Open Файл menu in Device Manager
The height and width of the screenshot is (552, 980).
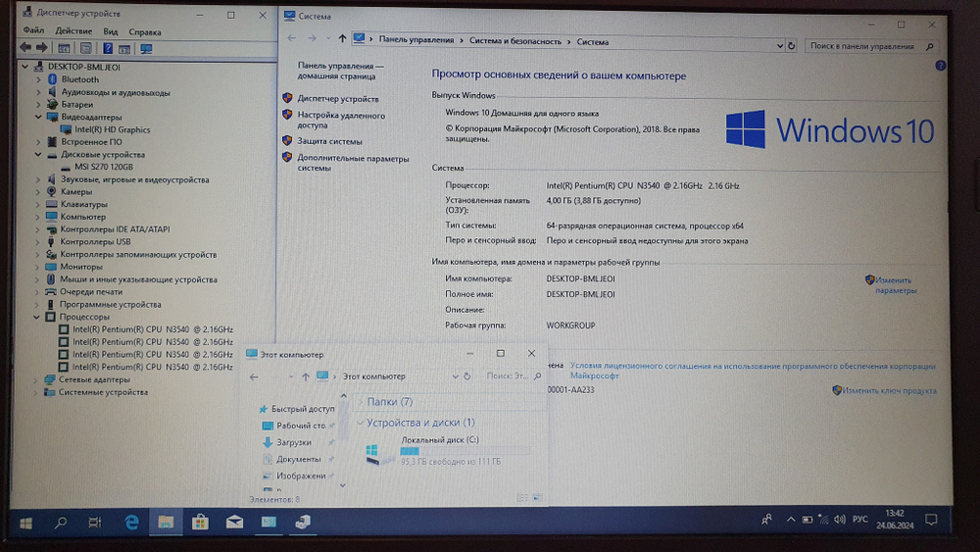coord(33,30)
